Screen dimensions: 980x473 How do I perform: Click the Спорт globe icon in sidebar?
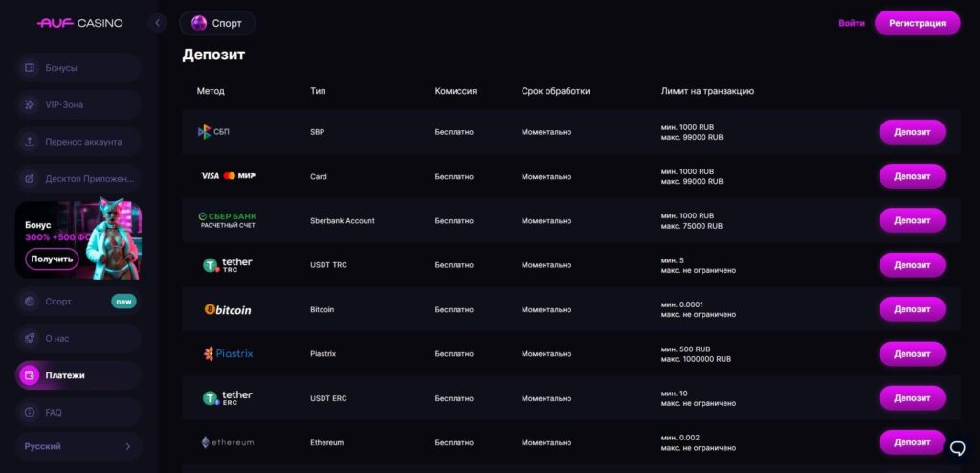30,302
